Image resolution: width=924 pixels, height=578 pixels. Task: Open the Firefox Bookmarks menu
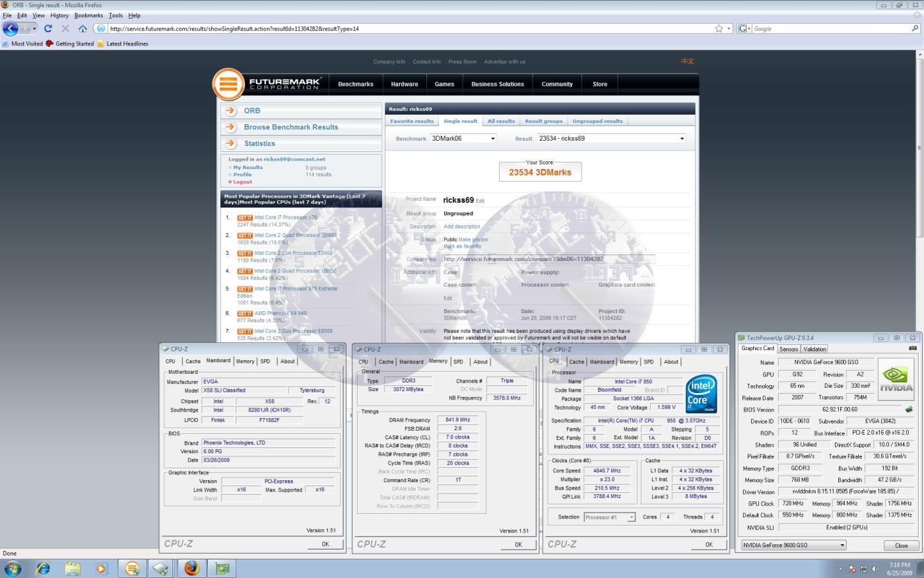coord(88,15)
